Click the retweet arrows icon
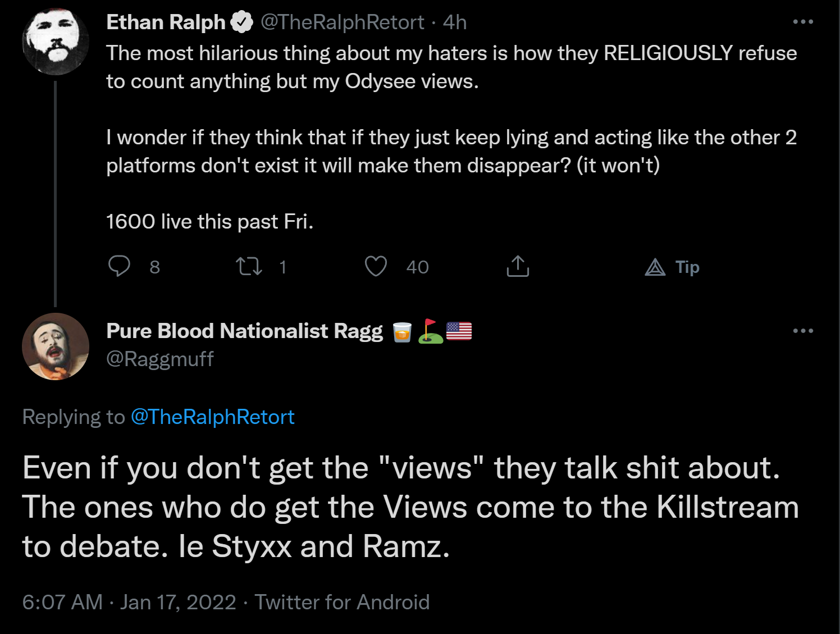 pos(249,266)
